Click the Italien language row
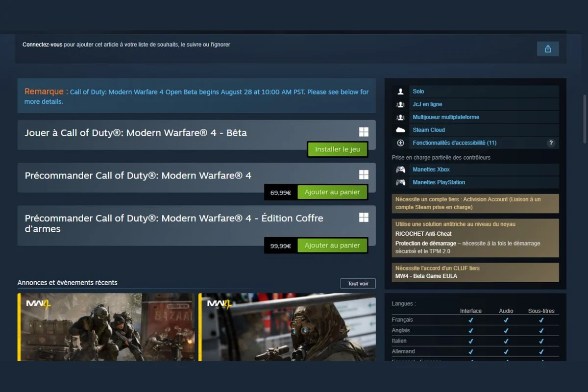This screenshot has width=588, height=392. click(x=475, y=341)
